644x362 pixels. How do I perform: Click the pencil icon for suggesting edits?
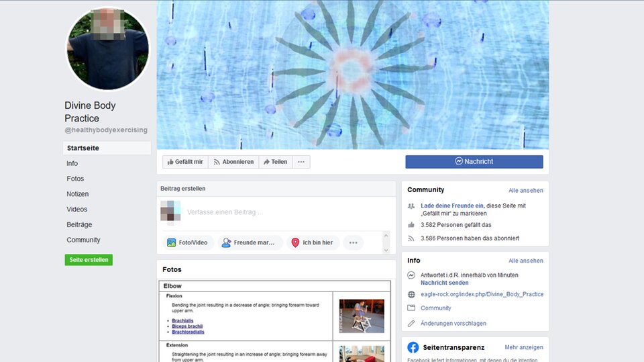point(411,324)
